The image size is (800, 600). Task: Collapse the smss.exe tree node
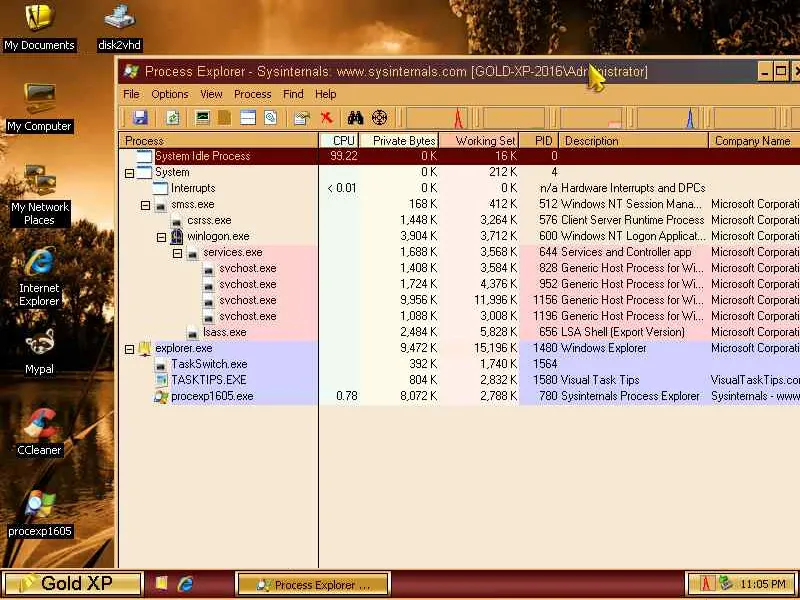145,205
